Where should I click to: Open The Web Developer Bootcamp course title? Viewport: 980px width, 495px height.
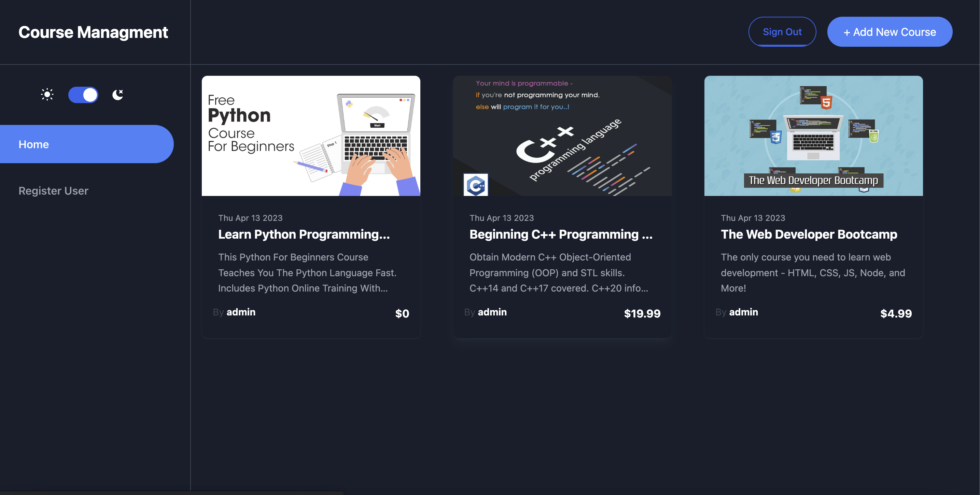pyautogui.click(x=809, y=235)
